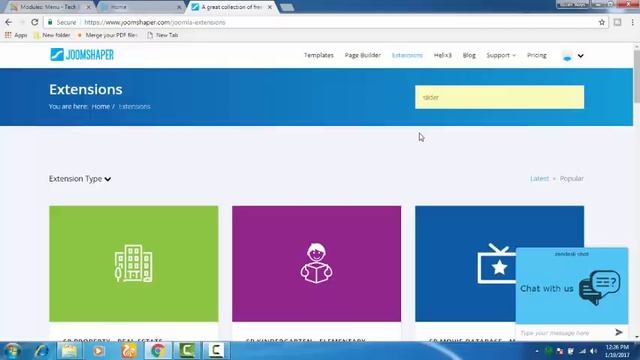Open Chrome menu three-dots icon
Image resolution: width=640 pixels, height=360 pixels.
[x=632, y=22]
